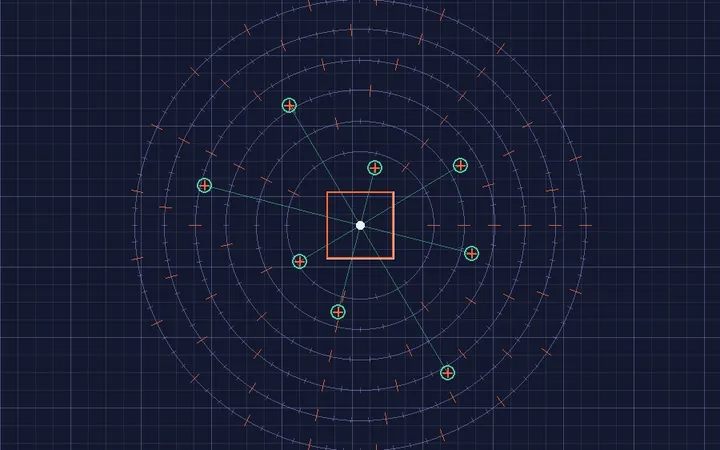
Task: Pick the crosshair marker nearest the square's lower-left corner
Action: 299,261
